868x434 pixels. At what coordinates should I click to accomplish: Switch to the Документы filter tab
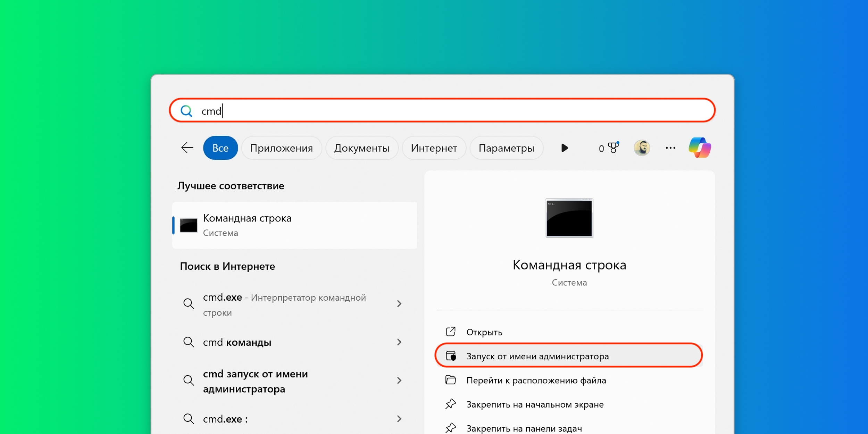pos(362,148)
